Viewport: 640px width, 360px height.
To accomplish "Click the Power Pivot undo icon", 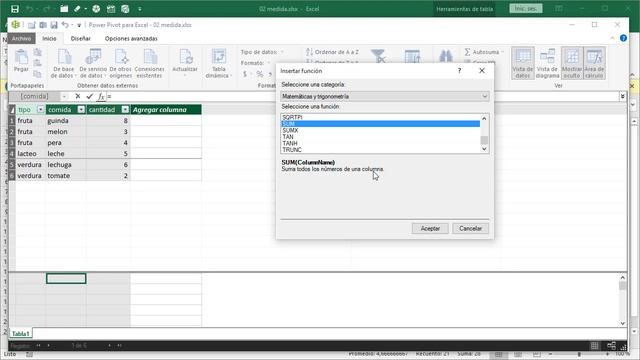I will coord(65,25).
